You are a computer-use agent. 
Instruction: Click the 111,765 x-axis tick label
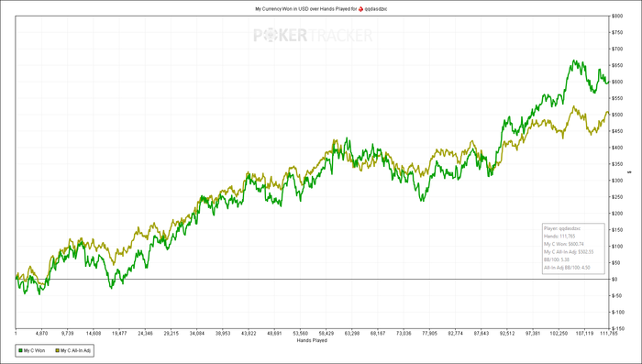(x=609, y=334)
